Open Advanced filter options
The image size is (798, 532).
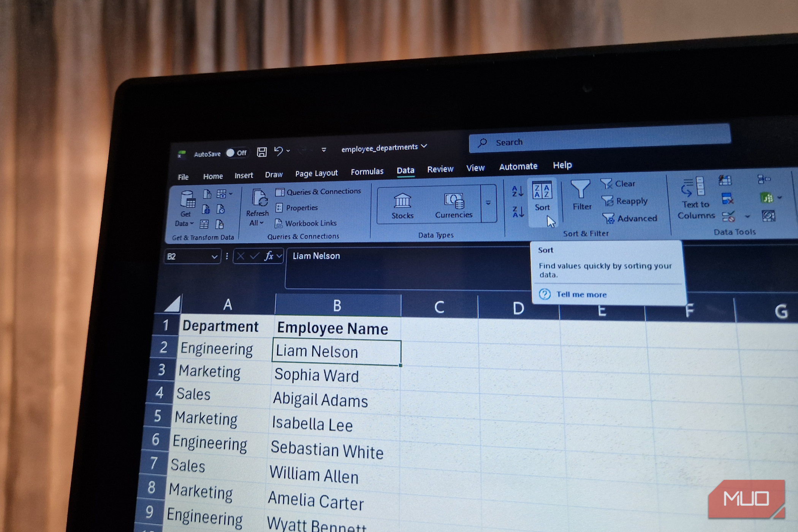(630, 218)
